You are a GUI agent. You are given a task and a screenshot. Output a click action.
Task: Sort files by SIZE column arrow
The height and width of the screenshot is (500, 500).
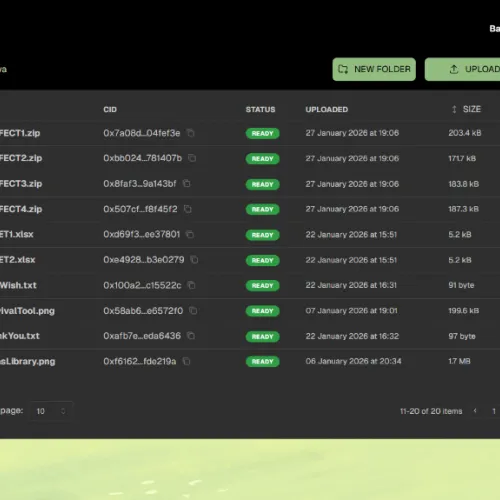454,109
